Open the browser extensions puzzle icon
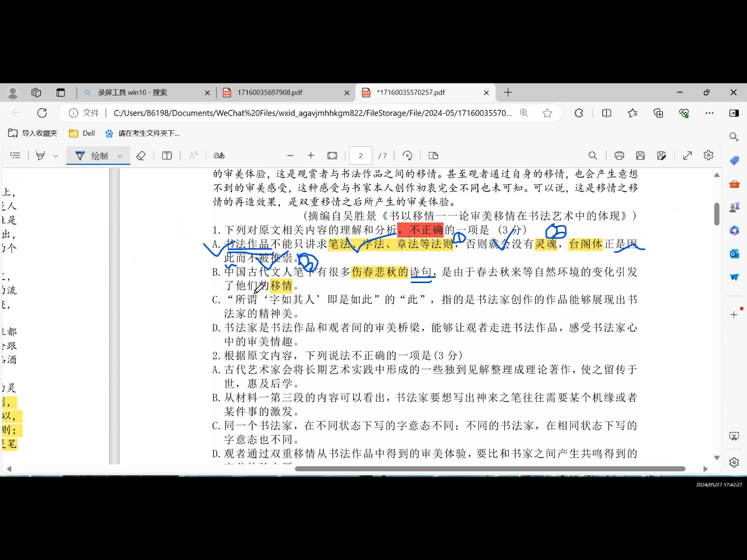Viewport: 747px width, 560px height. [579, 113]
